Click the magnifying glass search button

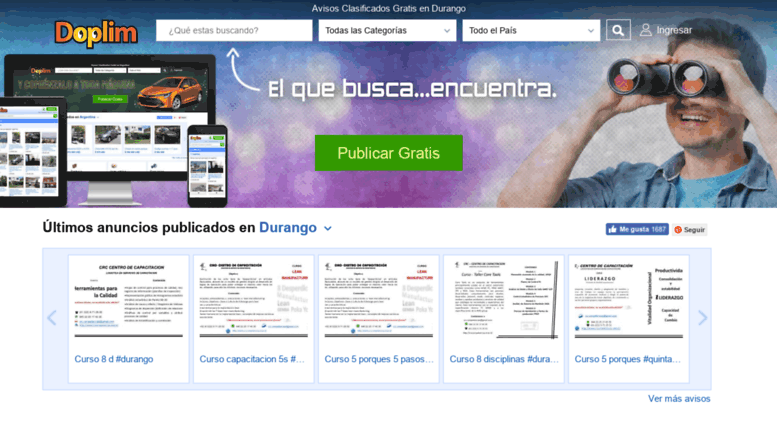[x=618, y=30]
